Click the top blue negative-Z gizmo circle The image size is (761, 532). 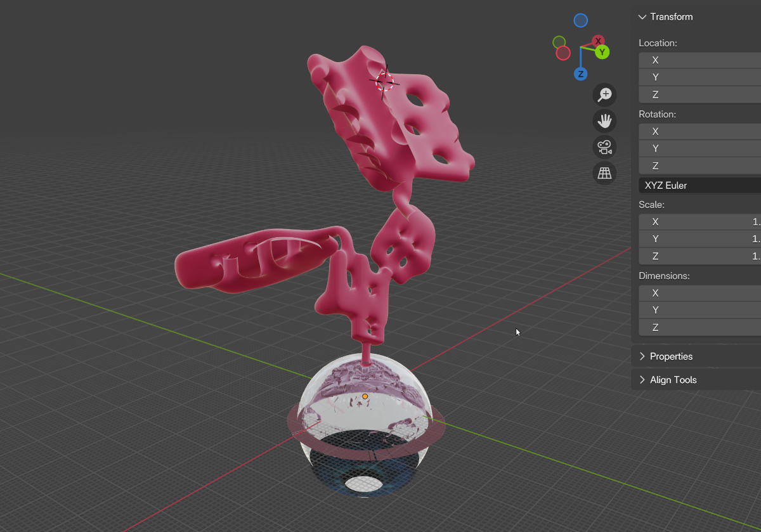pos(580,20)
